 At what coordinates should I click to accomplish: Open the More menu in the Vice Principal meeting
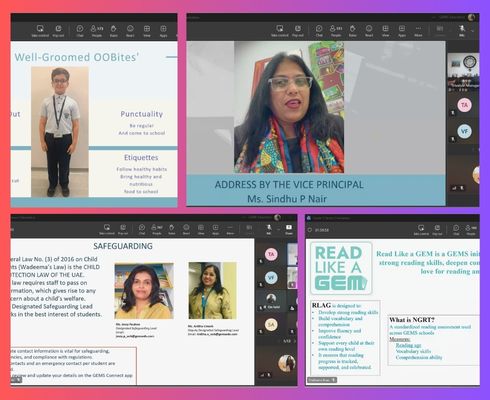click(418, 31)
